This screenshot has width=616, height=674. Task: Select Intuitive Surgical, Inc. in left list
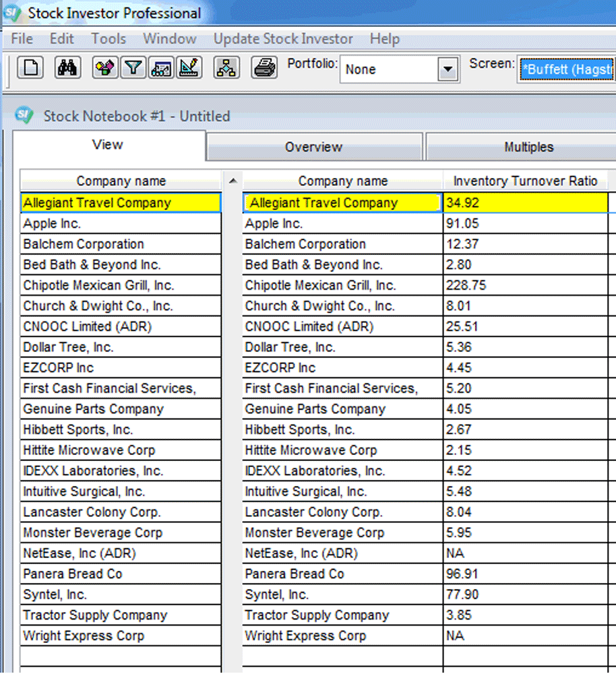pyautogui.click(x=121, y=492)
